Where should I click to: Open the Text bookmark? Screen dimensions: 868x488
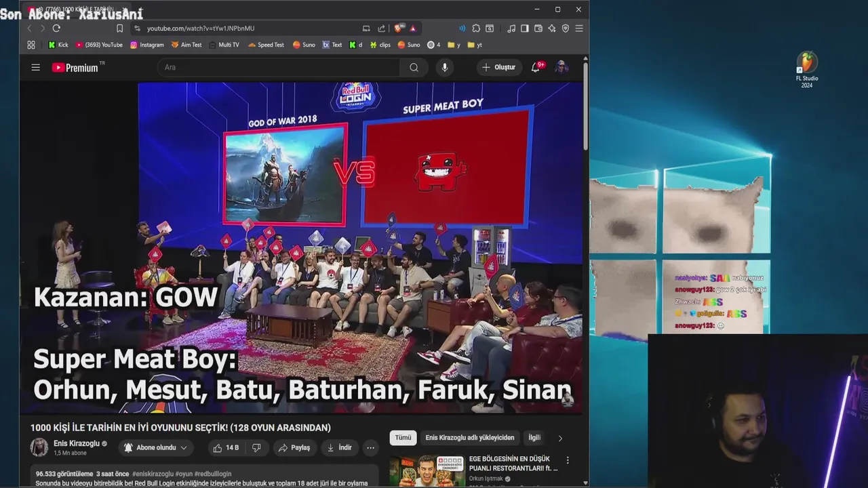coord(332,45)
